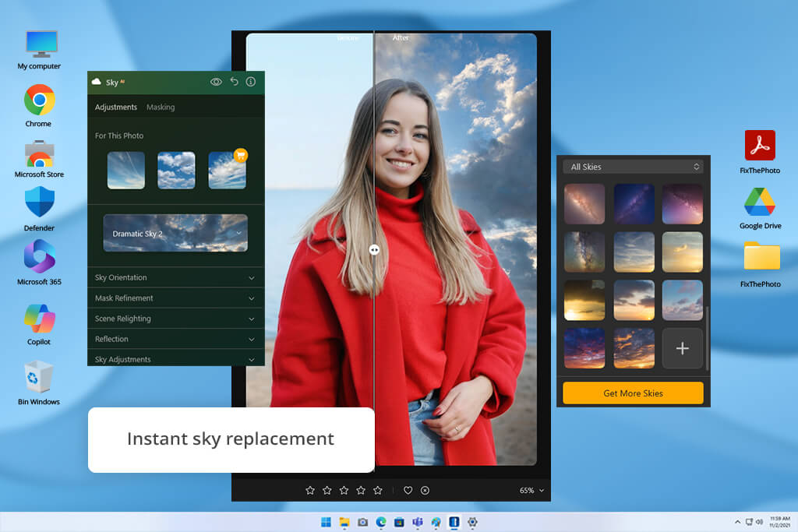Open Defender desktop icon
Viewport: 798px width, 532px height.
click(x=39, y=202)
